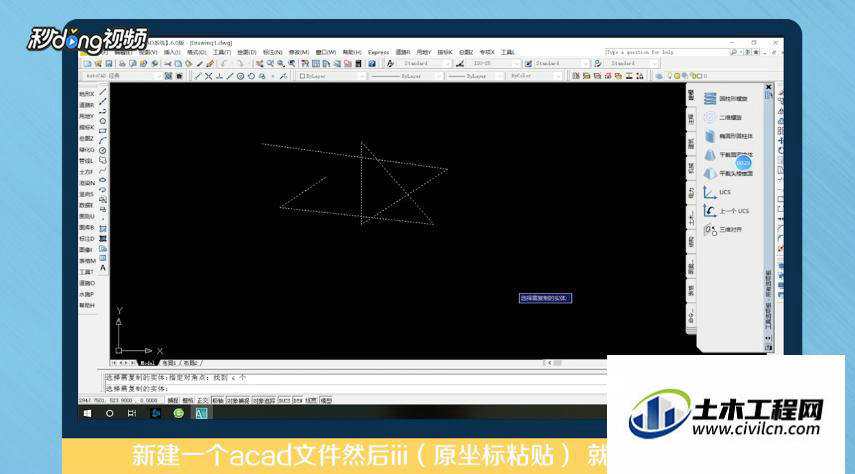The width and height of the screenshot is (855, 474).
Task: Click Type a question for help field
Action: (x=666, y=52)
